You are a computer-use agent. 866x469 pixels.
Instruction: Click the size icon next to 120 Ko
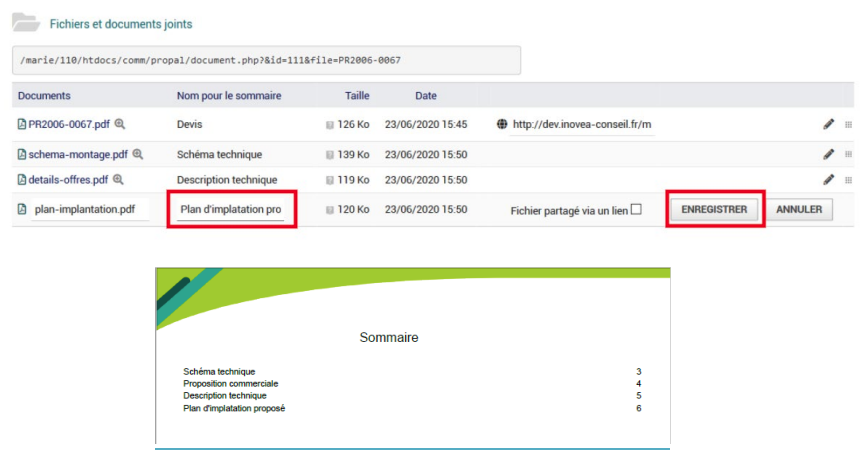[330, 210]
